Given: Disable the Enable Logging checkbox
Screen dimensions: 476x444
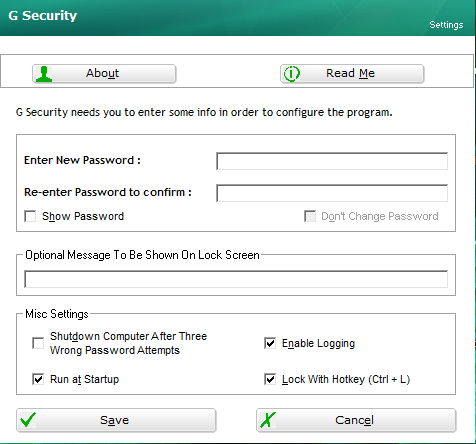Looking at the screenshot, I should (x=270, y=343).
